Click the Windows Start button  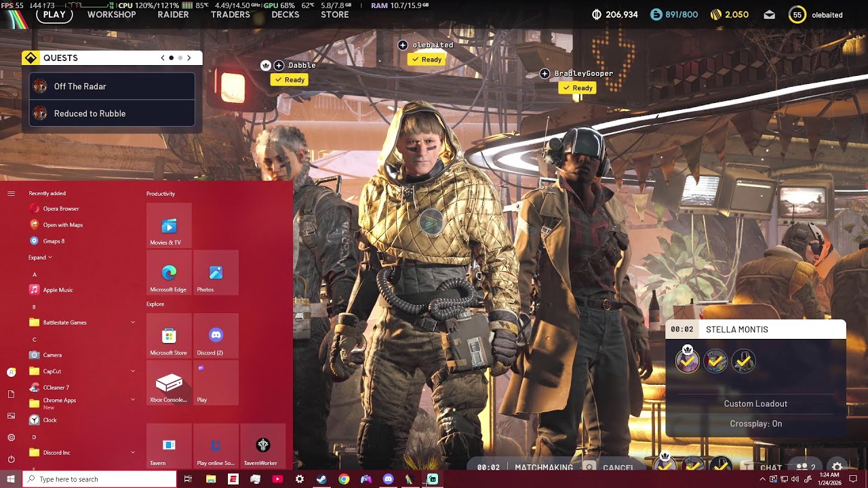[11, 479]
